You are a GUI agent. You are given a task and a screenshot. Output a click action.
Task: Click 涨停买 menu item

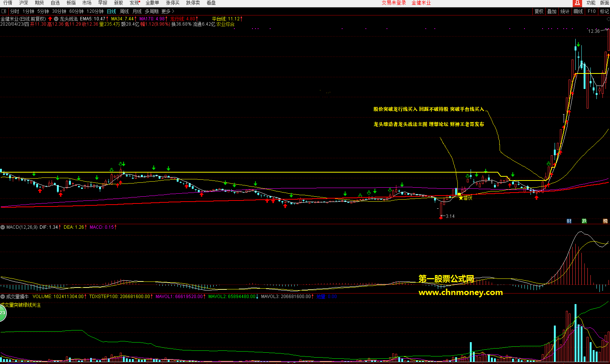click(x=173, y=3)
